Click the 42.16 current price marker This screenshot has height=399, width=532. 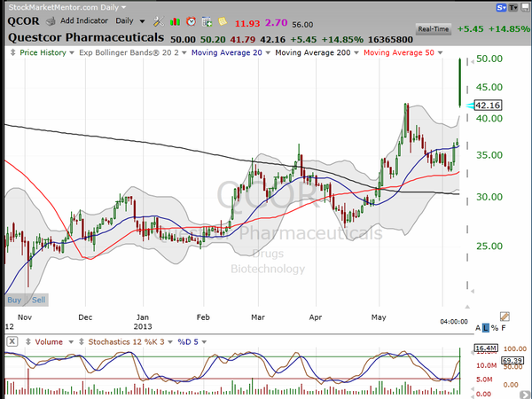tap(488, 106)
